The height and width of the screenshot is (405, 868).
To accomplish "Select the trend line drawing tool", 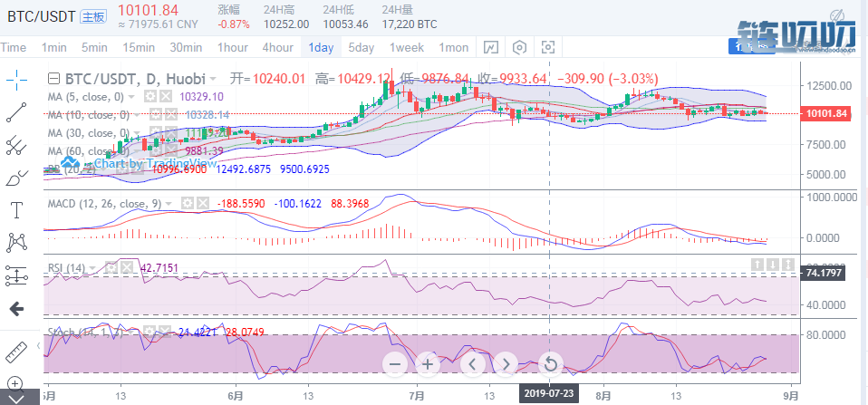I will click(16, 111).
